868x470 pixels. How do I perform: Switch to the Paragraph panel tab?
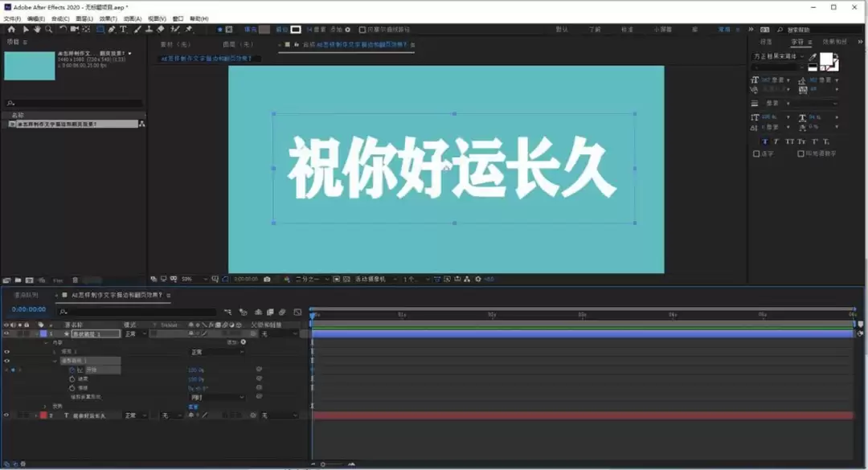tap(766, 42)
